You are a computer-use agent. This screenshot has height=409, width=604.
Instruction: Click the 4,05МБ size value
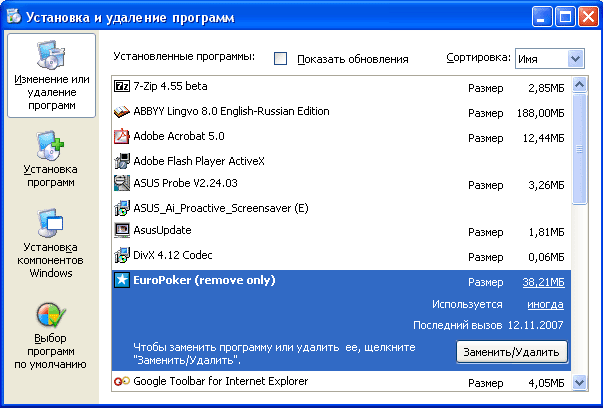click(546, 383)
